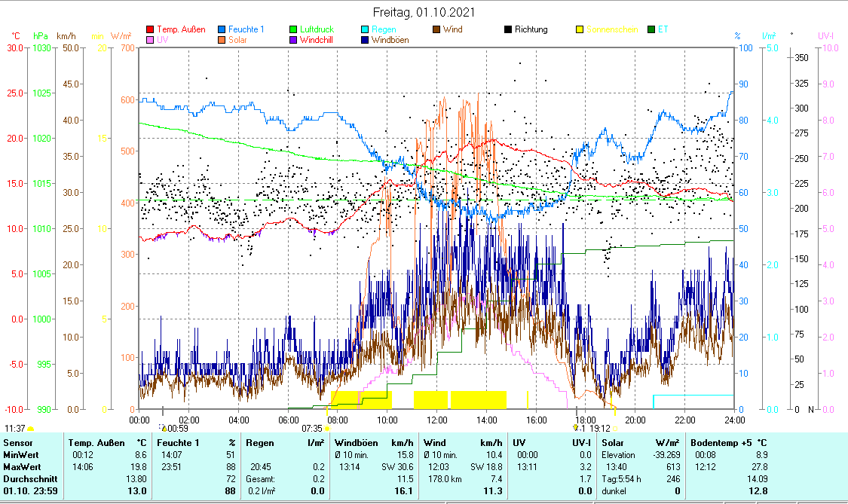Select the green Luftdruck legend marker
This screenshot has width=848, height=504.
[x=293, y=30]
